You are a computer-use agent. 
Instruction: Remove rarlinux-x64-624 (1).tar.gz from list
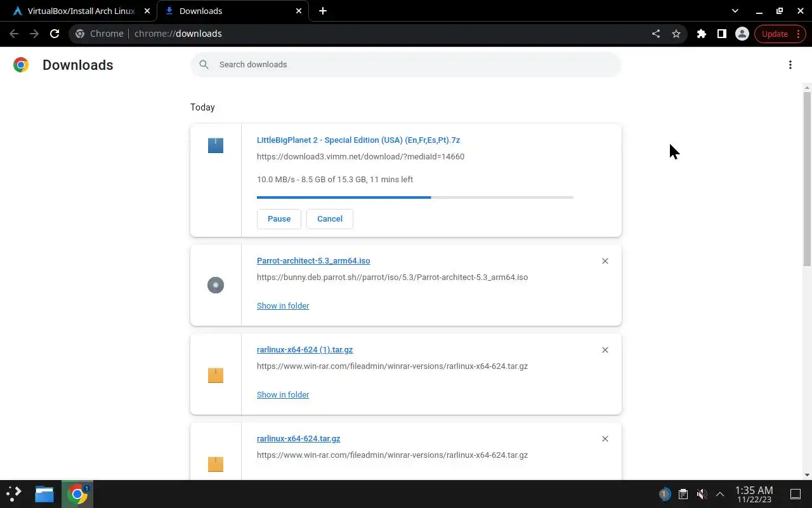[605, 350]
